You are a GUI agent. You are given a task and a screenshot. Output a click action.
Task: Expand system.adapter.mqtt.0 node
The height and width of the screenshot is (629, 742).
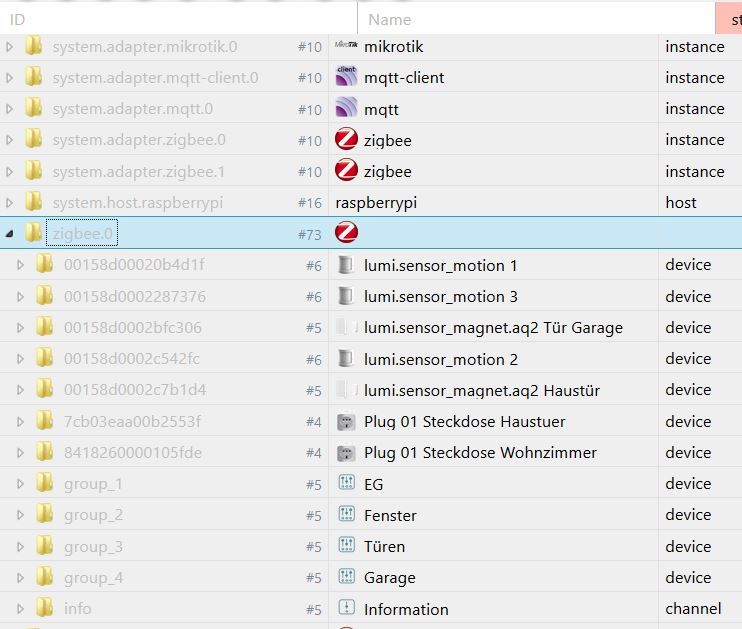(x=9, y=109)
